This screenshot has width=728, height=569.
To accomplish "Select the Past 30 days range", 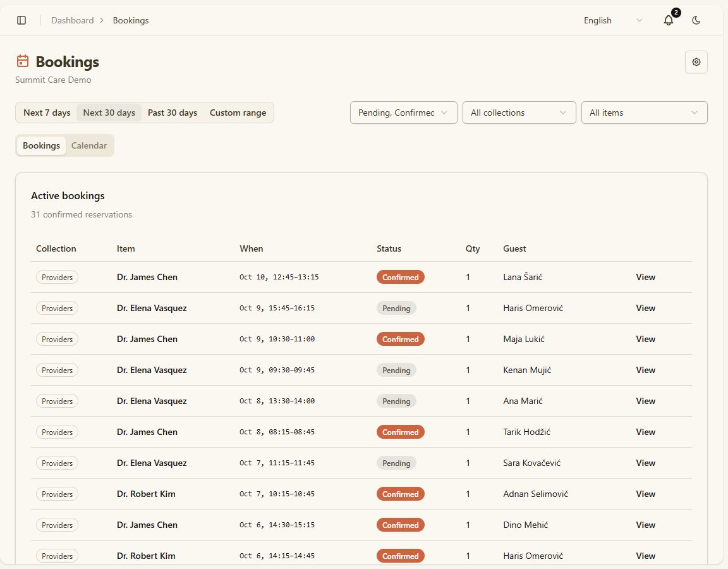I will 173,113.
